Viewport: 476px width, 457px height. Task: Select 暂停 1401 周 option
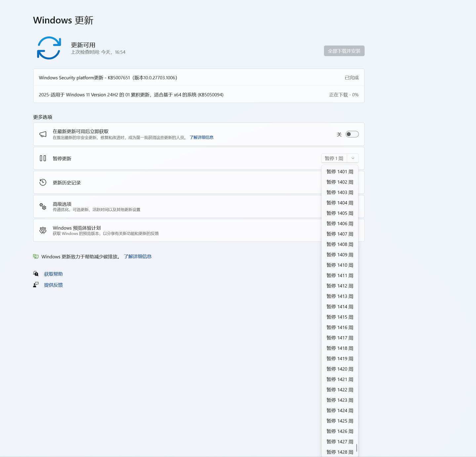tap(340, 171)
